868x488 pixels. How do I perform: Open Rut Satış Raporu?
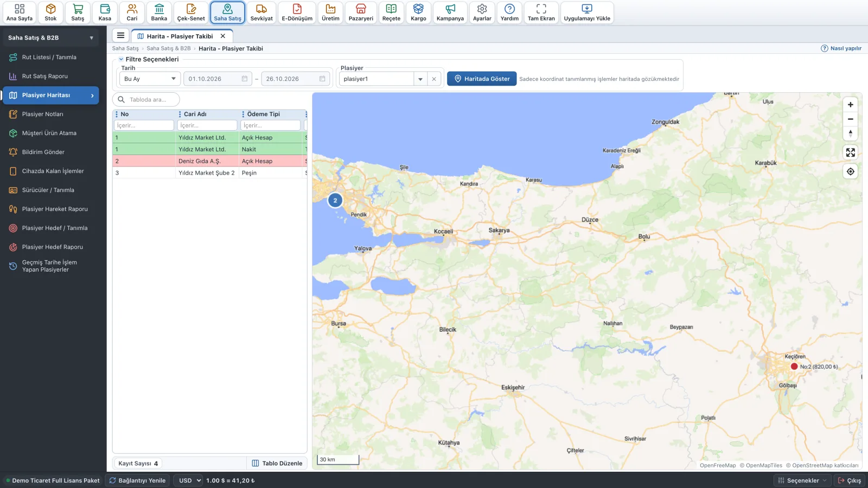point(51,76)
